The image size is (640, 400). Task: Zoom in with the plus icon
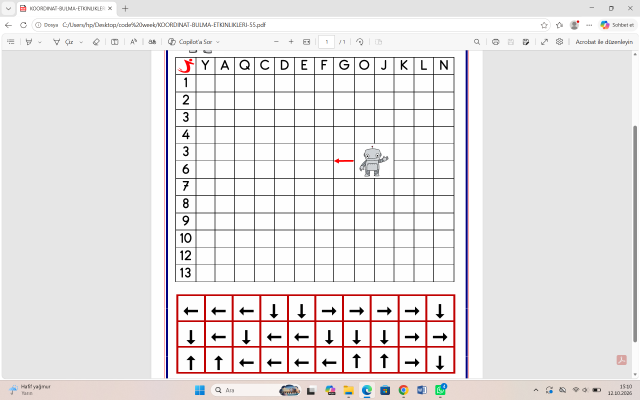(291, 42)
